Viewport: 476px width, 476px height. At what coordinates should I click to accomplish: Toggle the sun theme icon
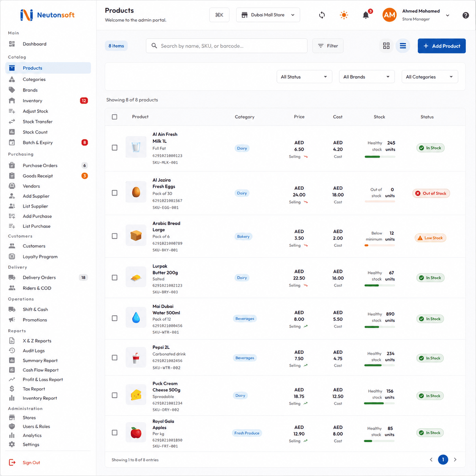coord(344,15)
